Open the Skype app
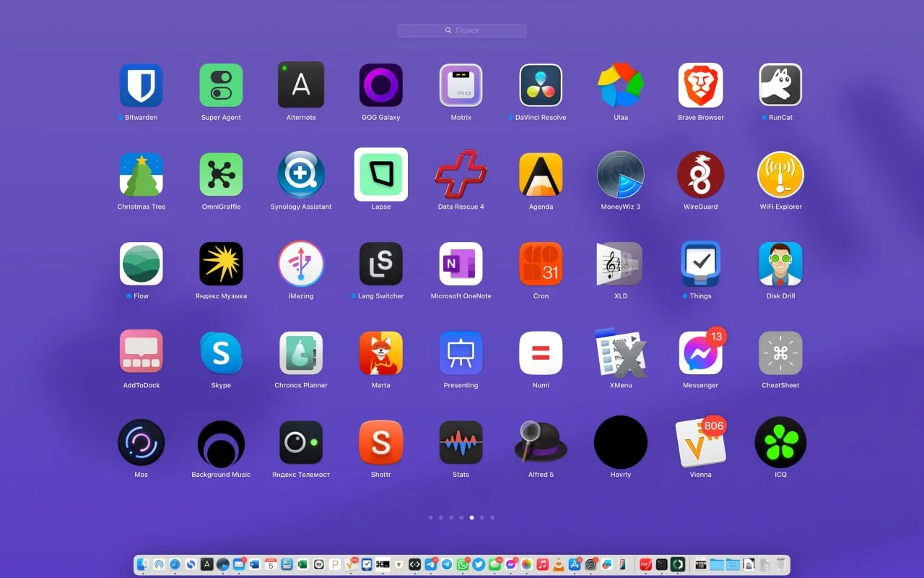The height and width of the screenshot is (578, 924). (221, 353)
